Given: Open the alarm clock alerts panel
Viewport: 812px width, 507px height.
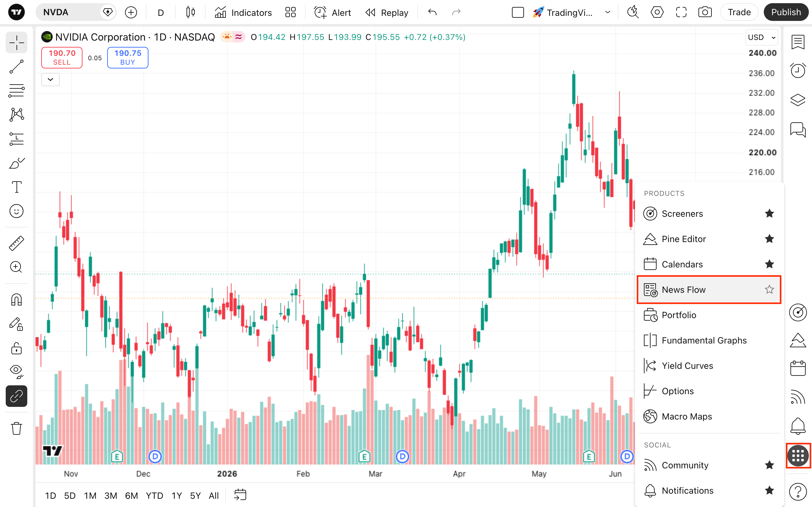Looking at the screenshot, I should (x=798, y=70).
